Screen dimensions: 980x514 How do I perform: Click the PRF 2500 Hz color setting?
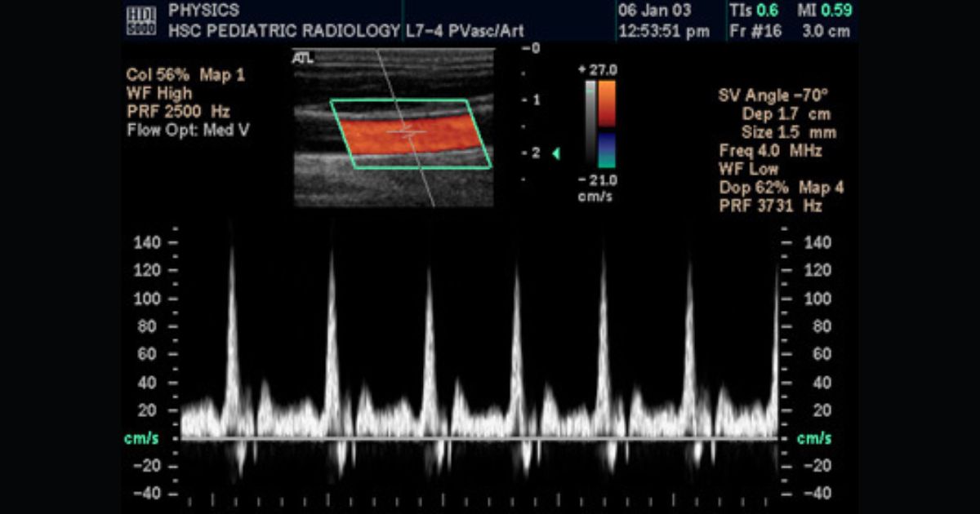pos(178,112)
